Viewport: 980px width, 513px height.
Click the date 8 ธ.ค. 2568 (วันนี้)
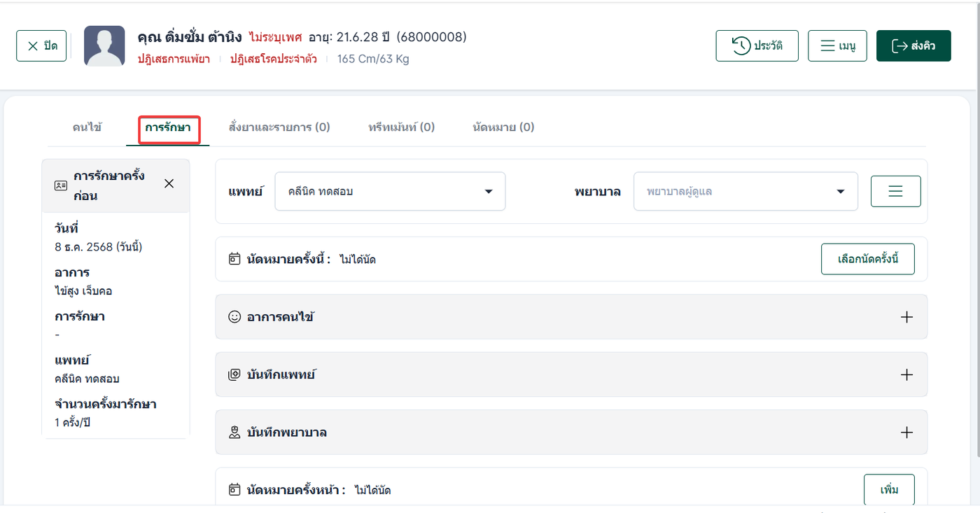pos(99,246)
